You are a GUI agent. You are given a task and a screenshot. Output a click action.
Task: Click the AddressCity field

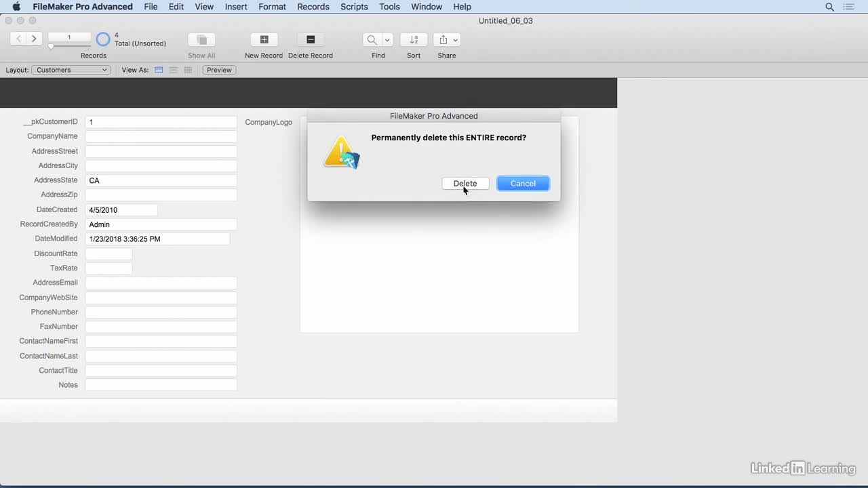click(161, 165)
